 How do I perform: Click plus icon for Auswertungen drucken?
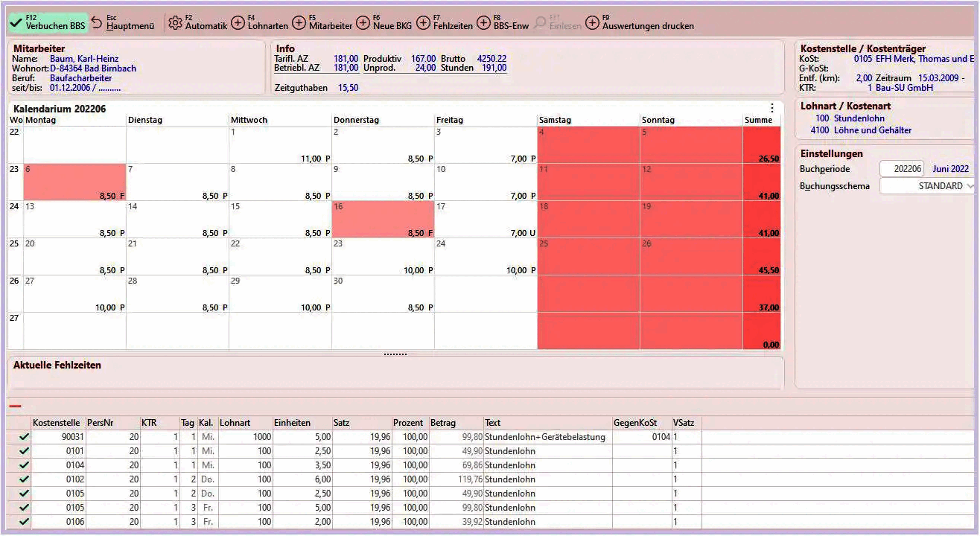coord(592,23)
